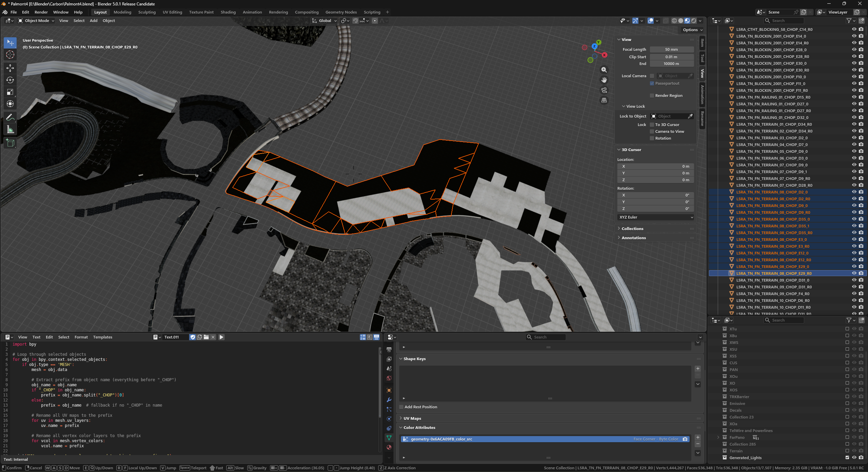Run the script with the play button
Screen dimensions: 868x472
[221, 337]
